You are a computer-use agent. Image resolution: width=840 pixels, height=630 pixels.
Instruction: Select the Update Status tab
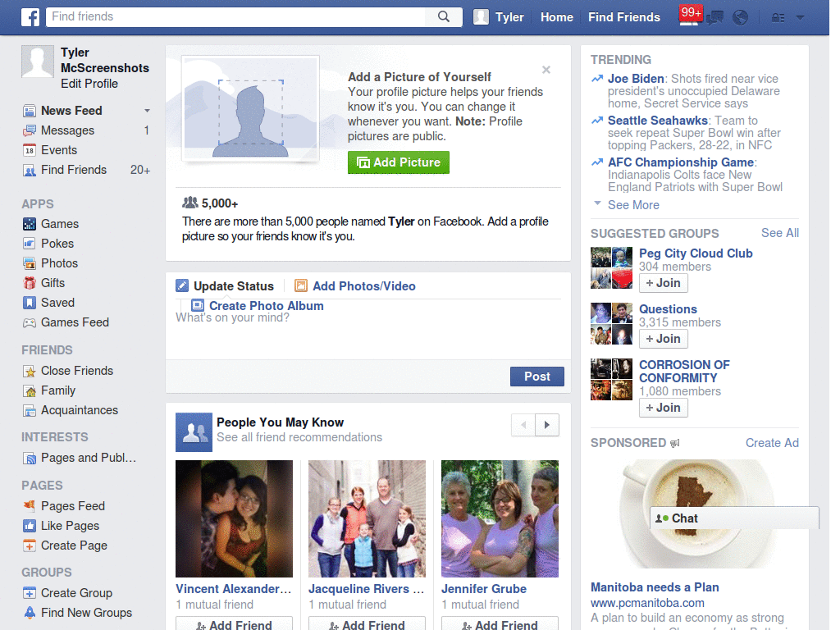pos(225,286)
